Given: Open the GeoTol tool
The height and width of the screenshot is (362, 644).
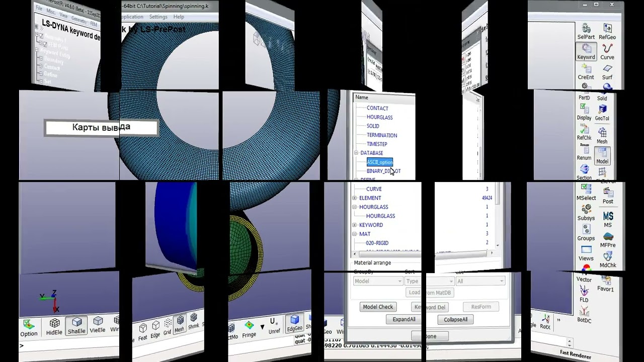Looking at the screenshot, I should (602, 113).
